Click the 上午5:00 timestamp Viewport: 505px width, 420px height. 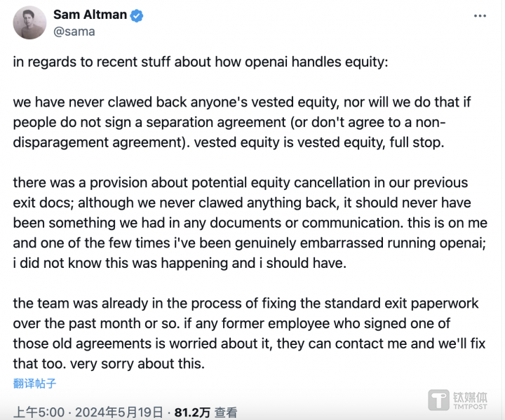click(29, 412)
